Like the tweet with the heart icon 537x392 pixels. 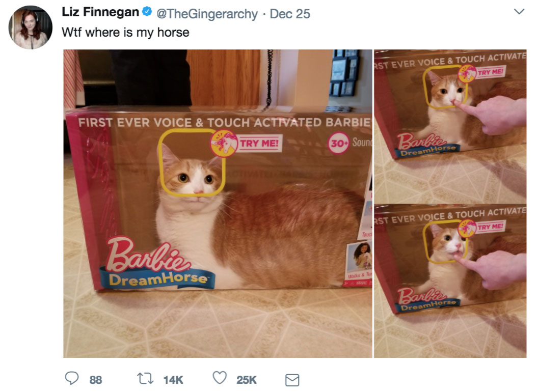pos(220,379)
